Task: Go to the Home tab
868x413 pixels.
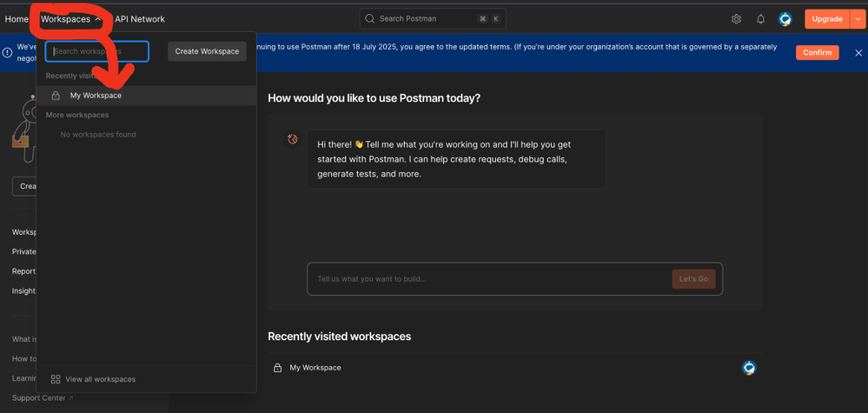Action: click(x=17, y=19)
